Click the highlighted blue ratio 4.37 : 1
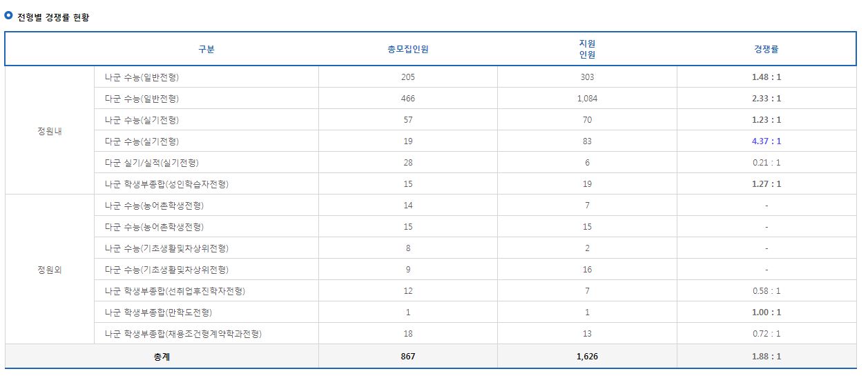868x378 pixels. [766, 141]
